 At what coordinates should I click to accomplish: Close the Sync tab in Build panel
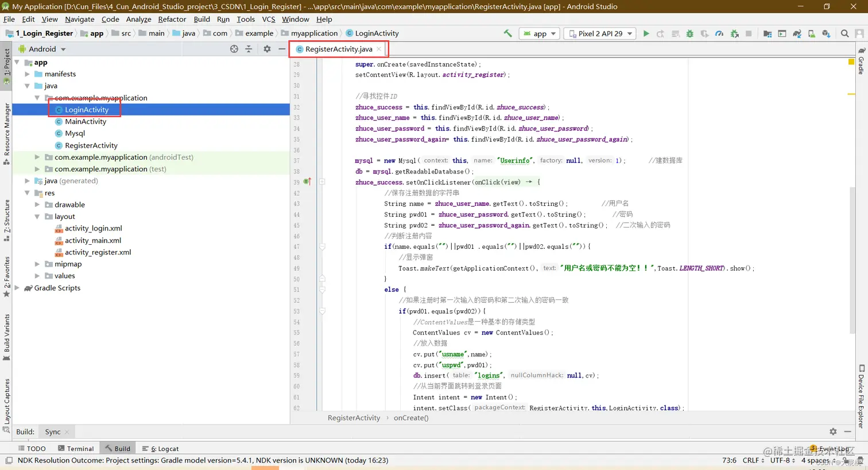(x=67, y=432)
